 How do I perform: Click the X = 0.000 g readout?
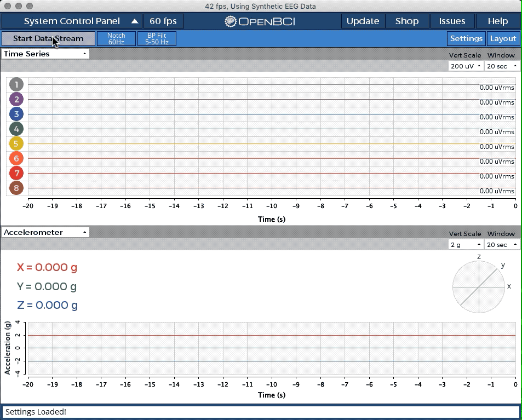(x=47, y=268)
